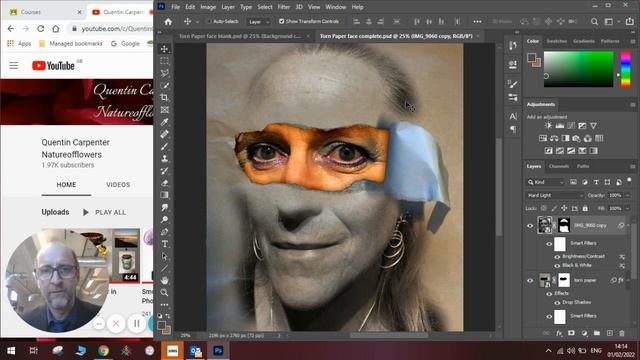The width and height of the screenshot is (640, 360).
Task: Click the Delete layer trash icon
Action: pyautogui.click(x=622, y=333)
